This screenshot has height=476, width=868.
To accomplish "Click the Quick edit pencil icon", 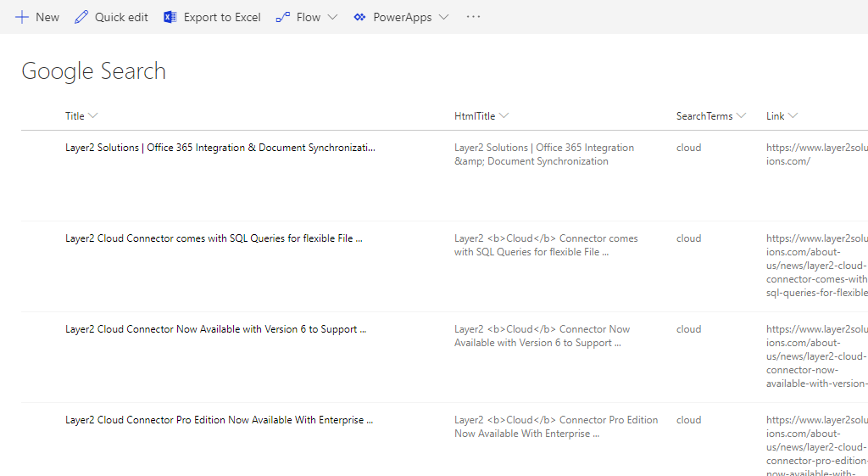I will coord(81,17).
